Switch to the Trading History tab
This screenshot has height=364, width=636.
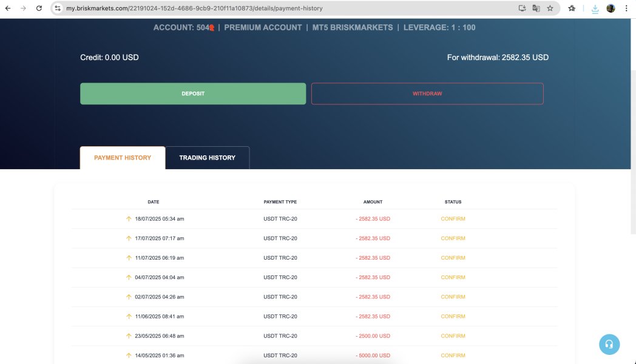tap(207, 158)
